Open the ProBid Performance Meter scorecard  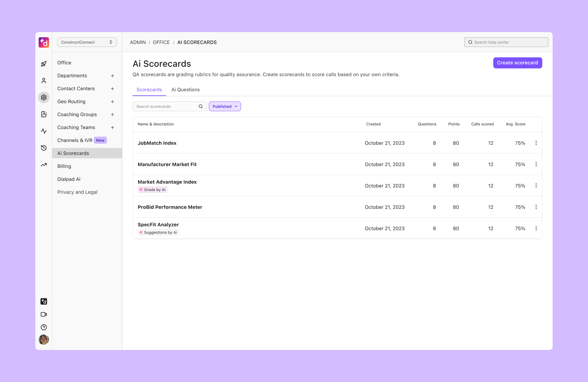(x=170, y=207)
